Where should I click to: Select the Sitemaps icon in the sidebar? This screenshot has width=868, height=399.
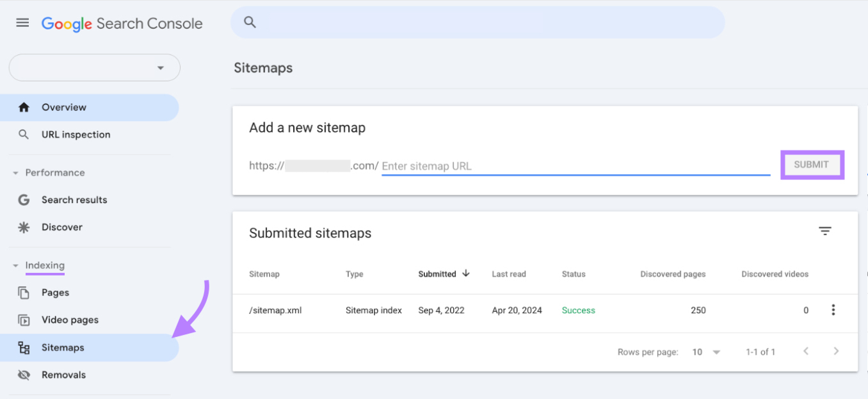coord(24,347)
